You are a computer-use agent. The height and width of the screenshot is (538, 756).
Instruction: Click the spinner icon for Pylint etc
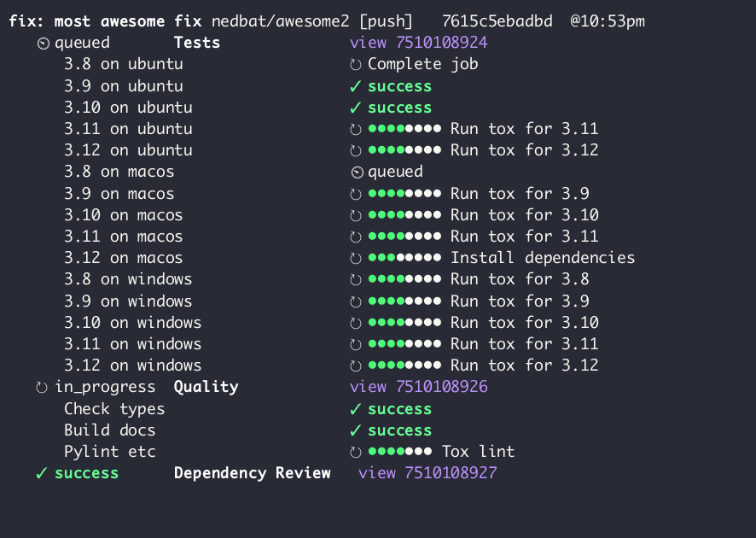coord(356,452)
